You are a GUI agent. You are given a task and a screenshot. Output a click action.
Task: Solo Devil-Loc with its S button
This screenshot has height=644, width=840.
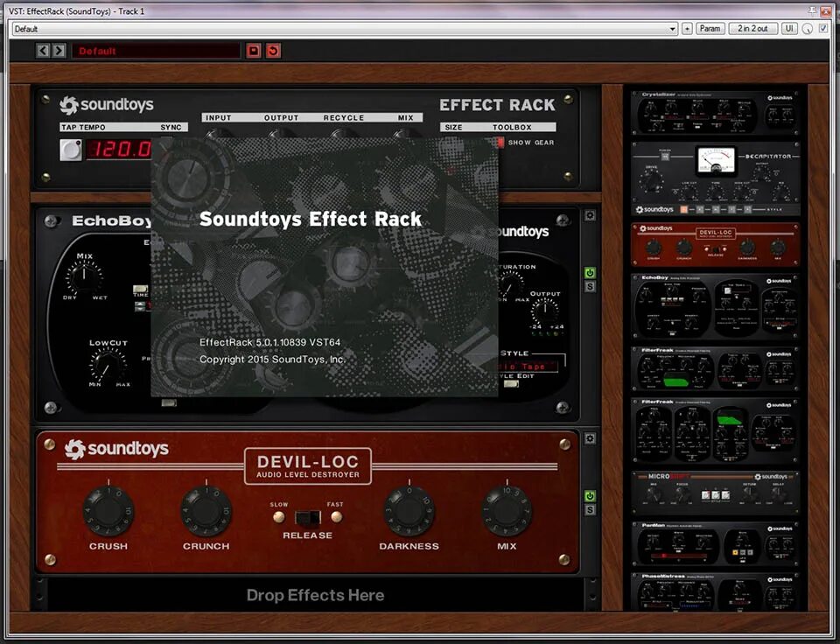click(x=590, y=510)
